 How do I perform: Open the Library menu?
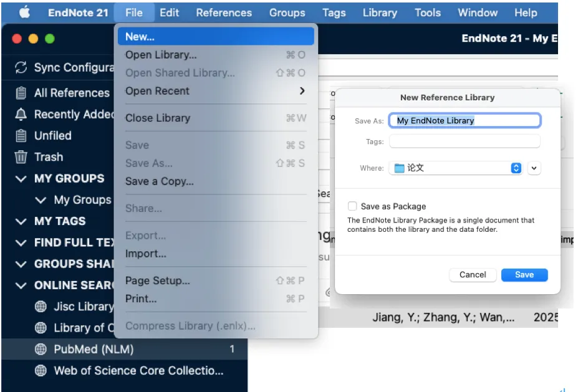[x=380, y=12]
